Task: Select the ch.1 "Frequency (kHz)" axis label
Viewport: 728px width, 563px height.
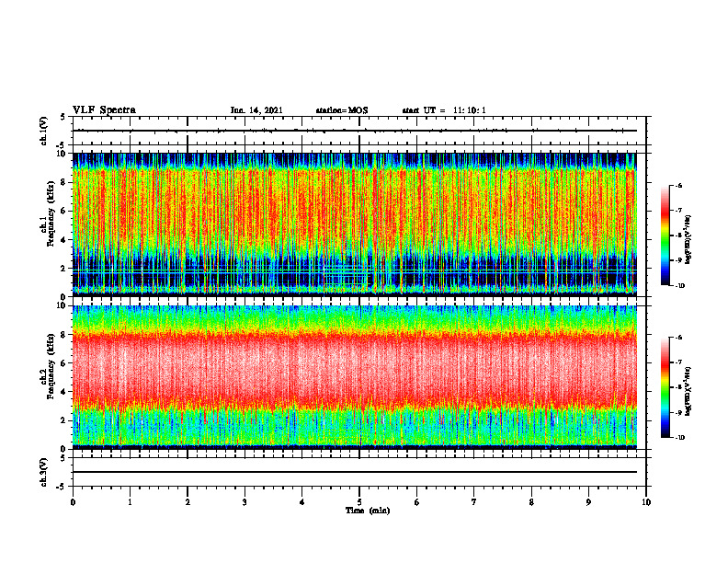Action: coord(51,213)
